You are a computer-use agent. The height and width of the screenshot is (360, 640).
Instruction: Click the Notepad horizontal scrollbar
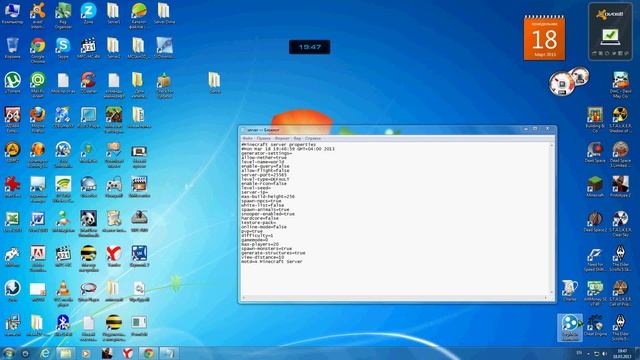(395, 298)
